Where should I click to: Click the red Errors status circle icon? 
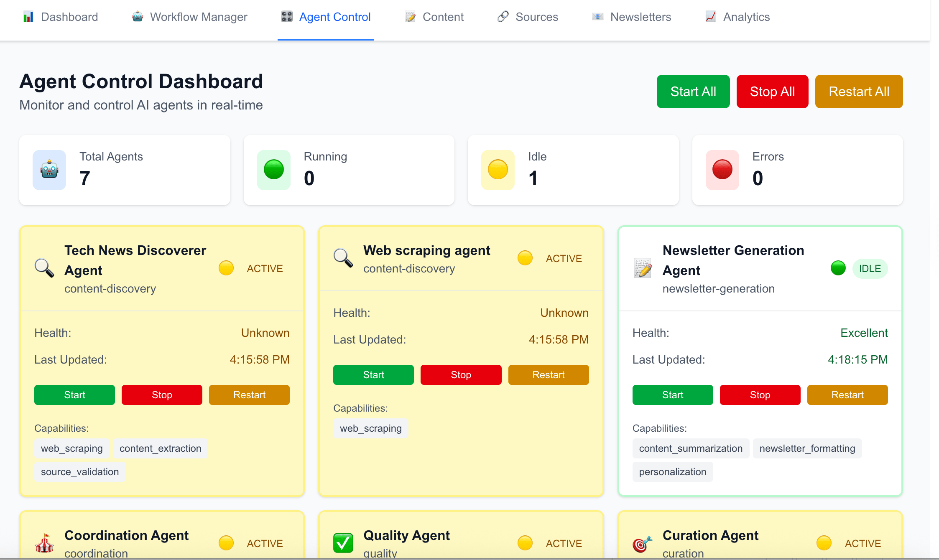pos(722,170)
